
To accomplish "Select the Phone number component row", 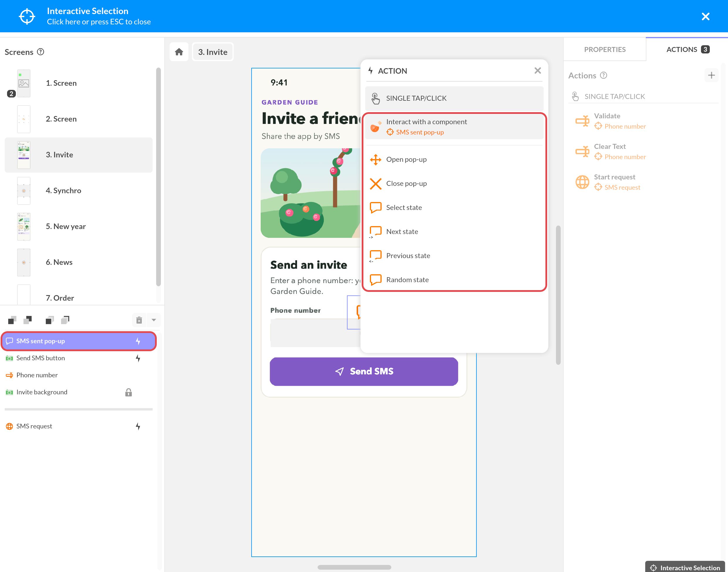I will tap(79, 375).
